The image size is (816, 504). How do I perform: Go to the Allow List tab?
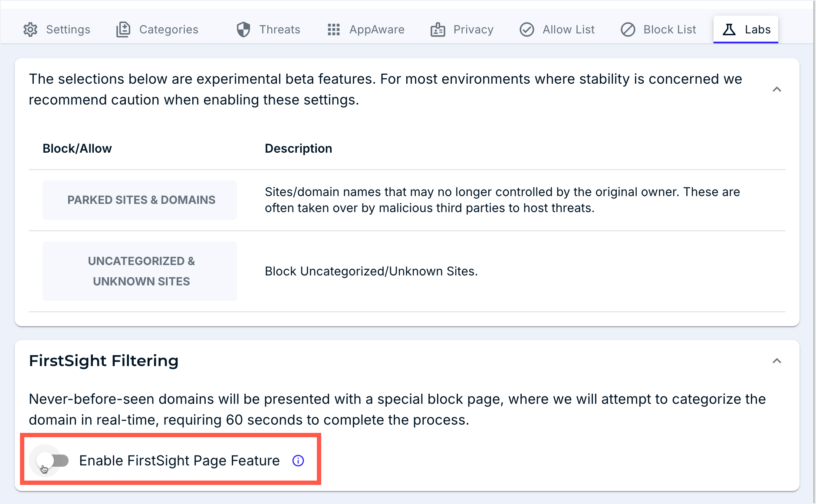pyautogui.click(x=568, y=29)
